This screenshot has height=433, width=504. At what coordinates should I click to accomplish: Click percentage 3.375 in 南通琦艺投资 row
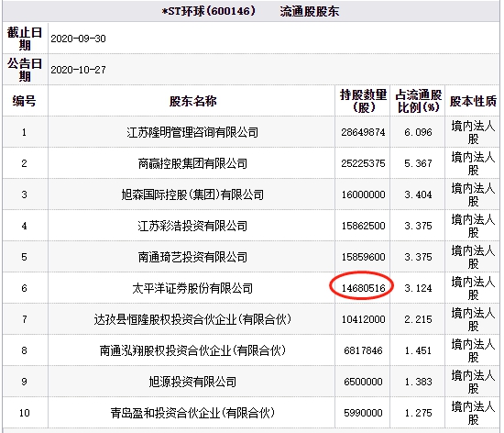tap(418, 257)
